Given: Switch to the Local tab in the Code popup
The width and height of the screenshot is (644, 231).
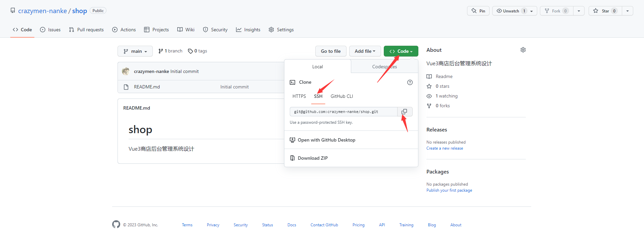Looking at the screenshot, I should [318, 67].
